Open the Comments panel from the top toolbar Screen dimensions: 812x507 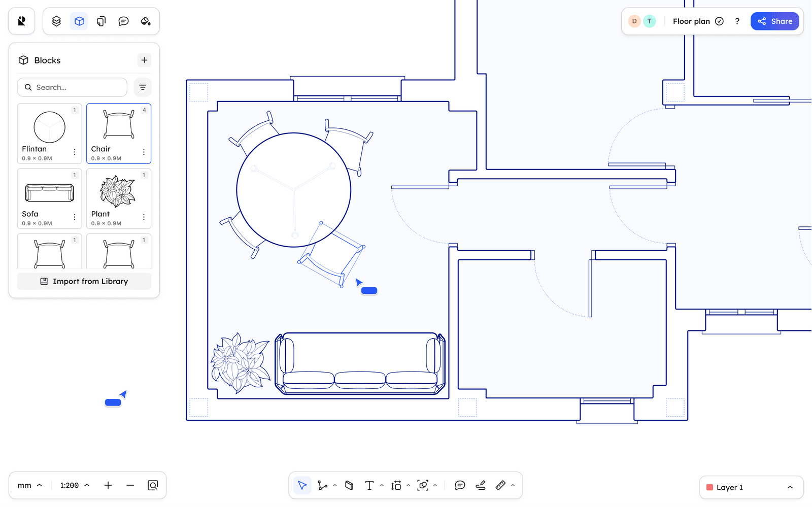(x=123, y=21)
